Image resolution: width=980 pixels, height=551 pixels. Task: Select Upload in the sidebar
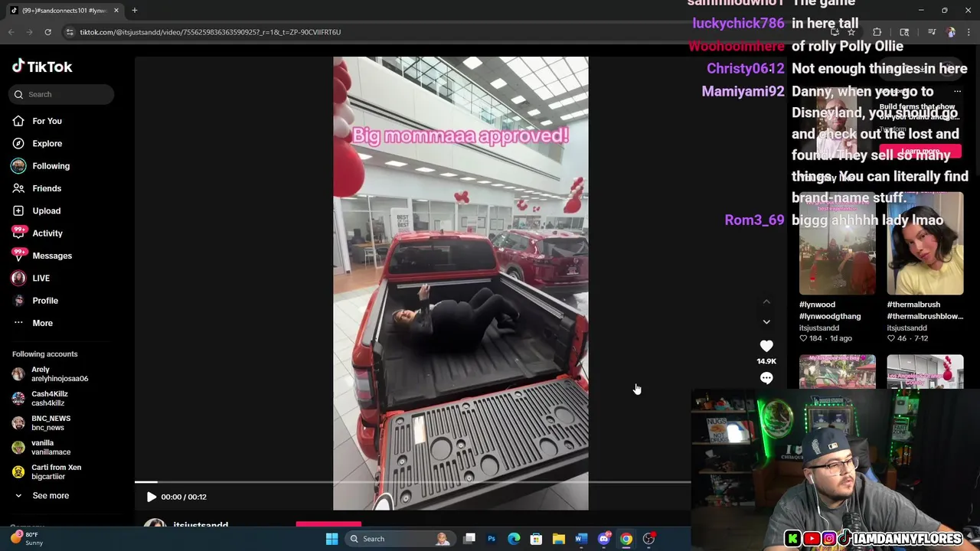tap(46, 210)
